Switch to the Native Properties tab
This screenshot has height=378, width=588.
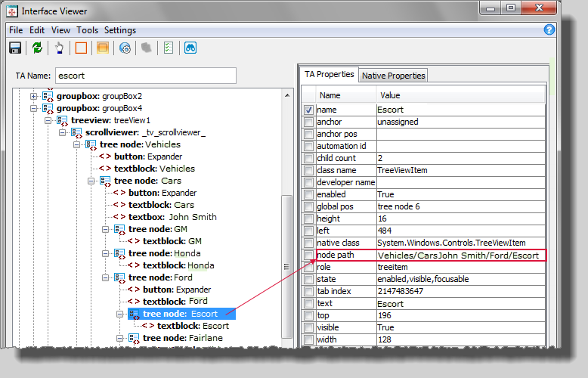point(393,76)
